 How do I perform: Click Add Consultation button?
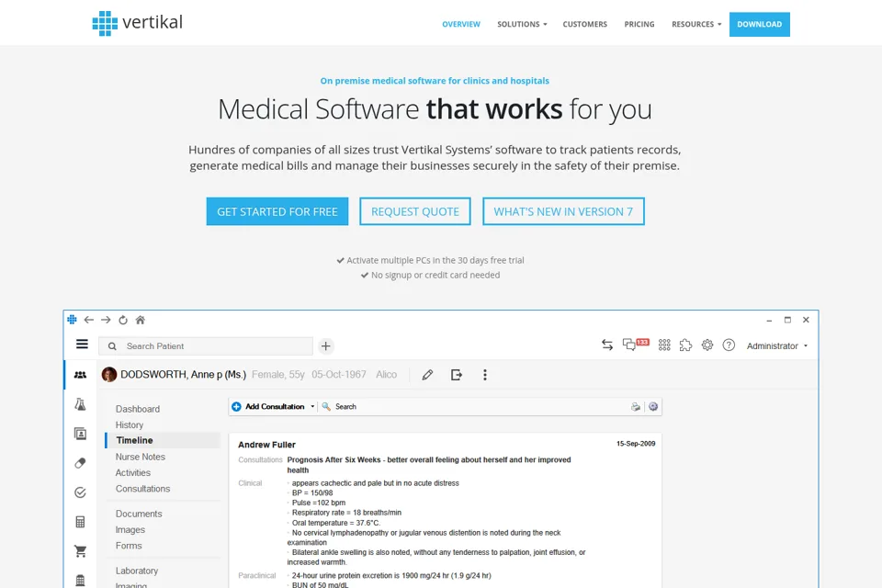coord(269,406)
